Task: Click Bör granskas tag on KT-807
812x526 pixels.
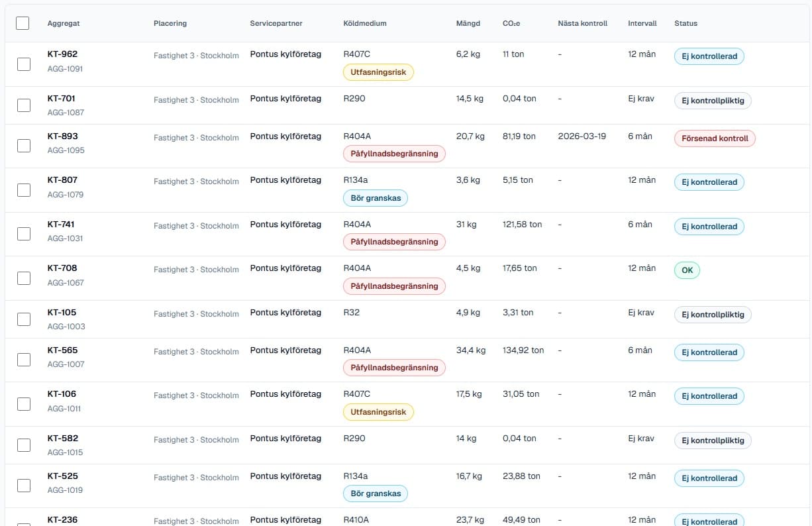Action: point(376,198)
